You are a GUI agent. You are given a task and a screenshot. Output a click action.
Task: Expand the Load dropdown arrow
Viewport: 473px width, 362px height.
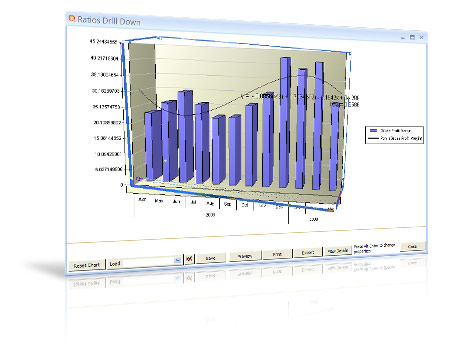(x=178, y=260)
